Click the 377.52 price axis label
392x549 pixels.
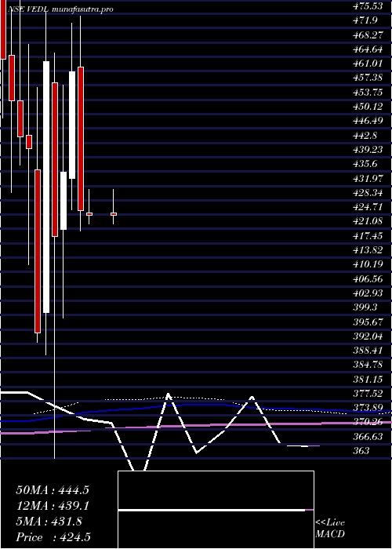pos(368,393)
